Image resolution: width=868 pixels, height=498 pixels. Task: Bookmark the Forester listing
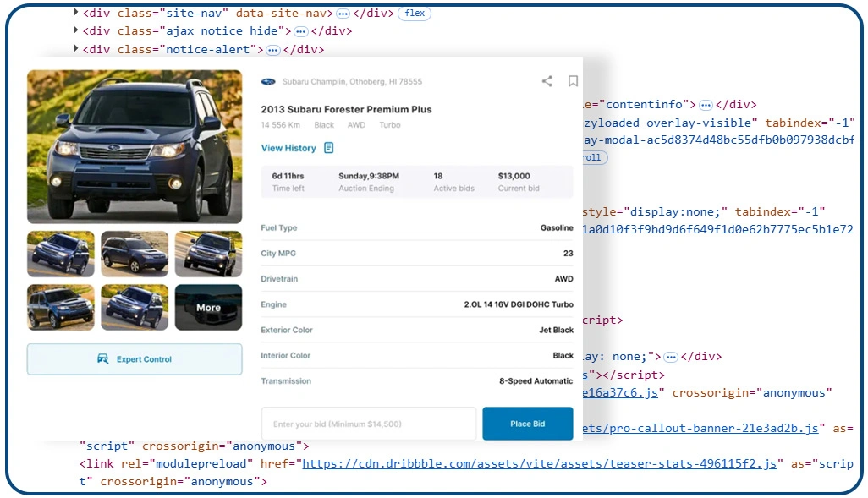[x=573, y=81]
